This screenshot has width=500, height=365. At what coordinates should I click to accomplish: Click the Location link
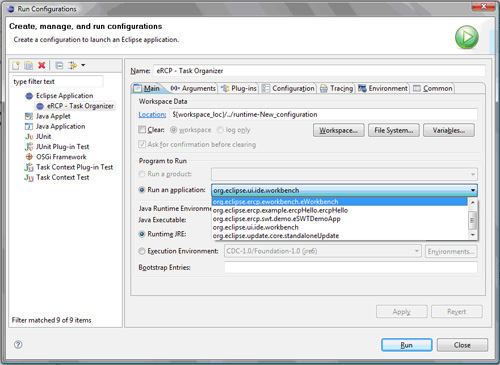tap(152, 115)
